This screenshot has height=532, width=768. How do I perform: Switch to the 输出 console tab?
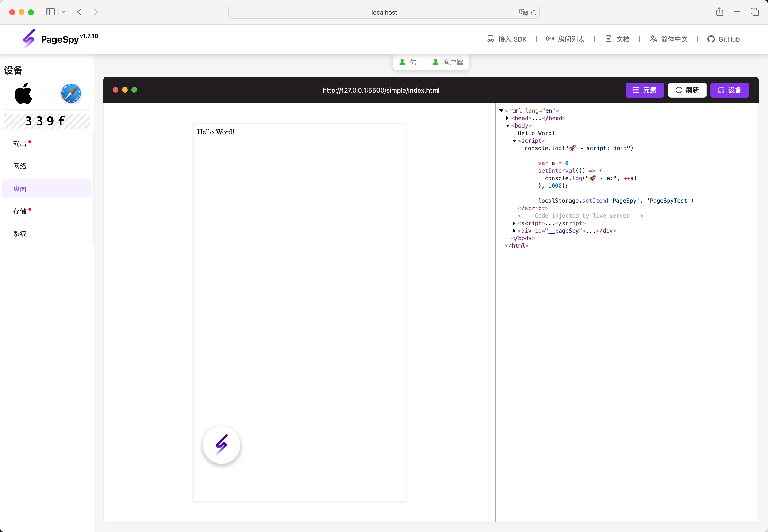pyautogui.click(x=47, y=144)
